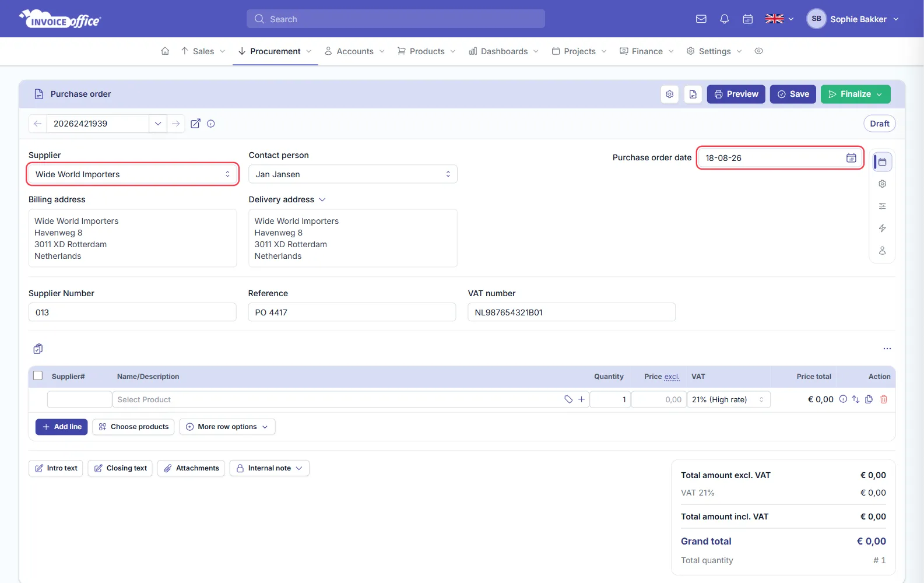Open the Finance menu

tap(647, 51)
